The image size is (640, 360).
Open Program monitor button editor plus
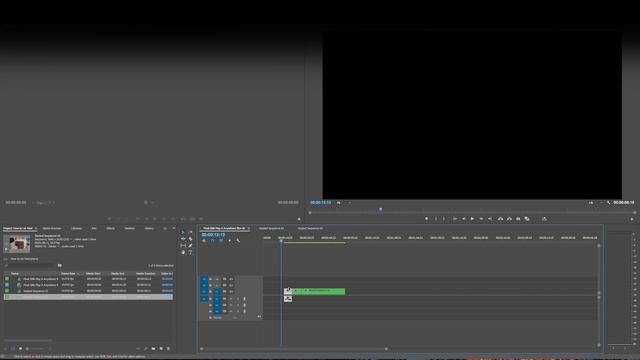click(632, 219)
